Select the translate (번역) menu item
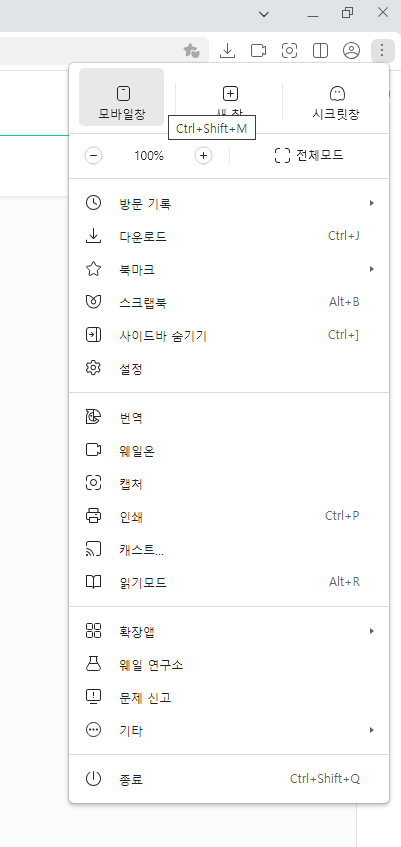 229,418
